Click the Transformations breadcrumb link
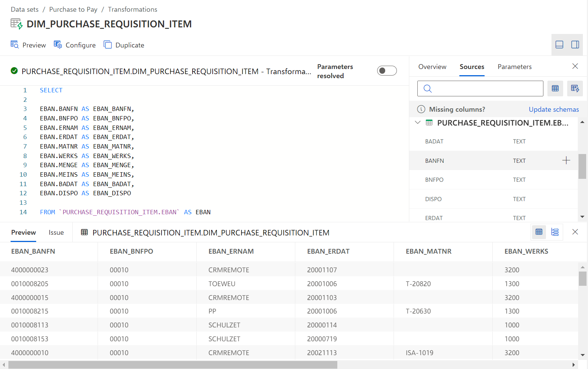 coord(133,9)
